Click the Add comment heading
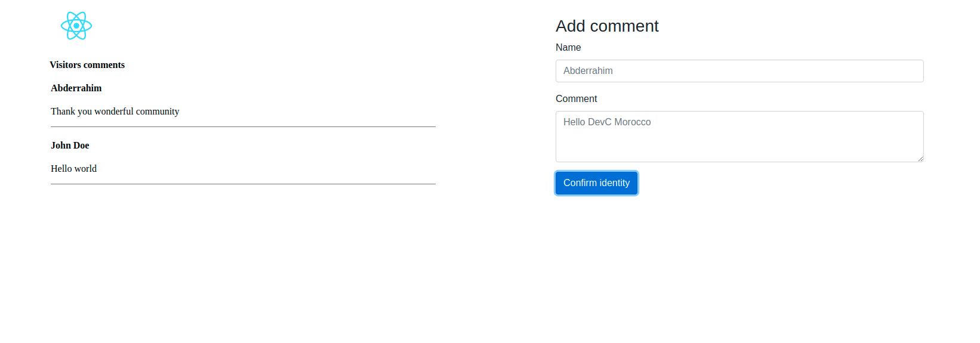Image resolution: width=980 pixels, height=343 pixels. tap(607, 26)
